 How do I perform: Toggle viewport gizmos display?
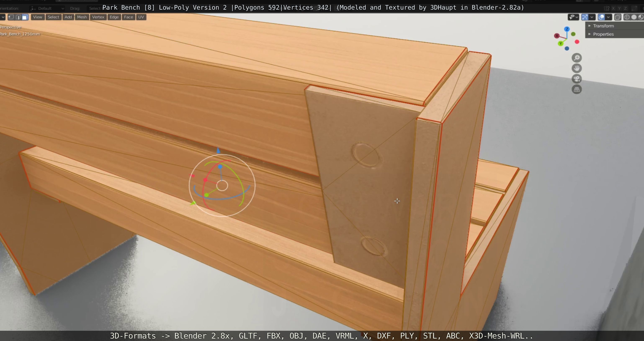click(585, 17)
